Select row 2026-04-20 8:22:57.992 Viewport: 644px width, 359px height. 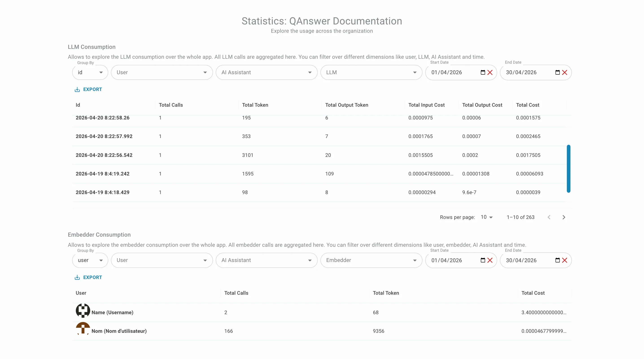pos(319,136)
